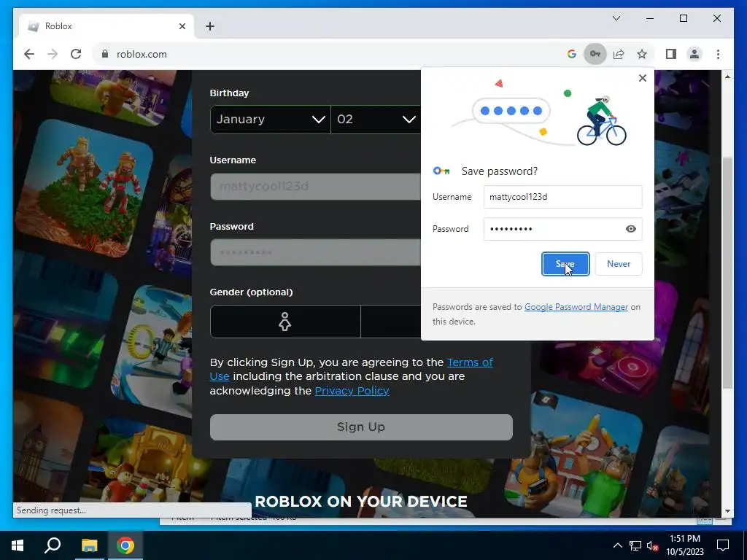This screenshot has width=747, height=560.
Task: Open the Windows notification center
Action: pos(723,545)
